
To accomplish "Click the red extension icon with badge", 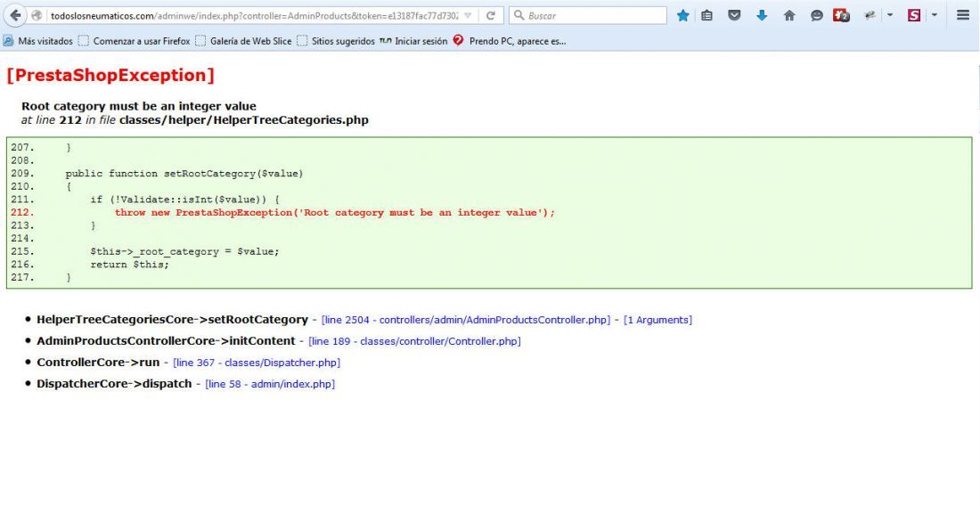I will coord(841,16).
